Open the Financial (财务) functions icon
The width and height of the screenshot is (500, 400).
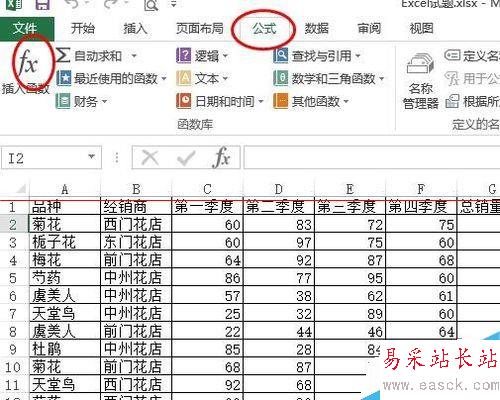[63, 101]
